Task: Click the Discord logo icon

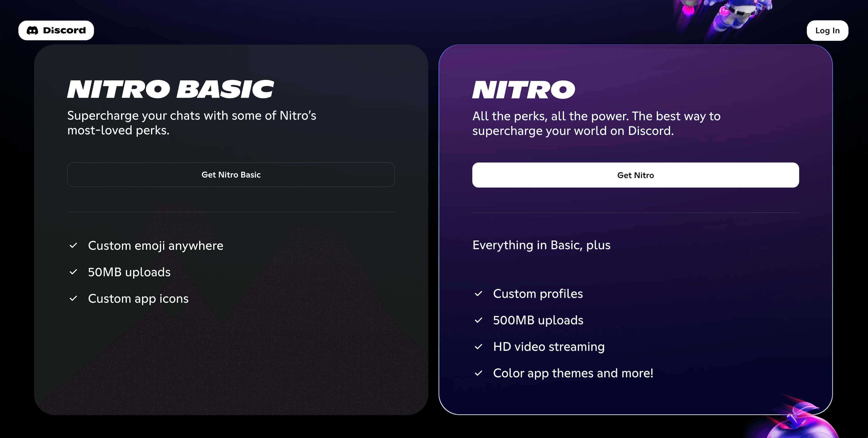Action: click(32, 30)
